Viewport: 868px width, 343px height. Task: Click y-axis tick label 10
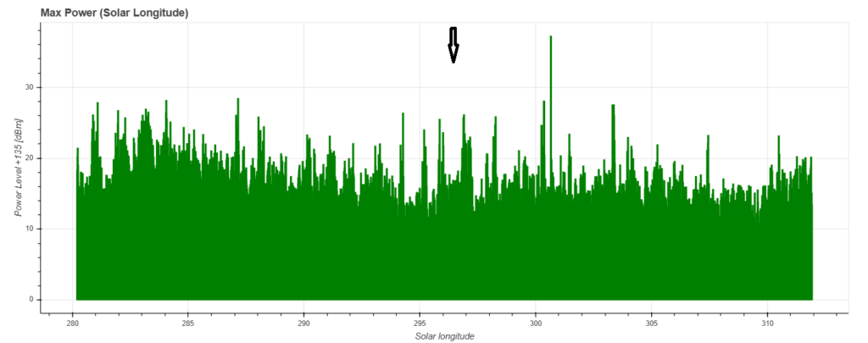pos(31,229)
